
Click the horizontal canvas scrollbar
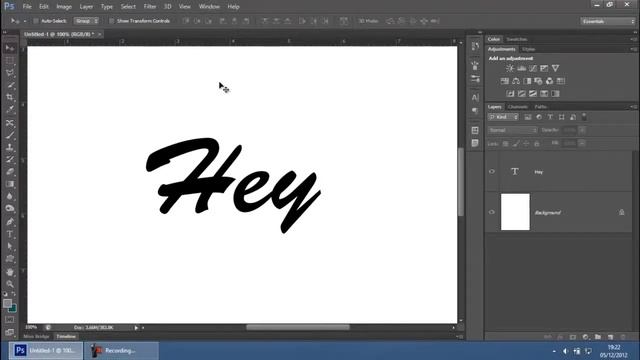click(298, 327)
